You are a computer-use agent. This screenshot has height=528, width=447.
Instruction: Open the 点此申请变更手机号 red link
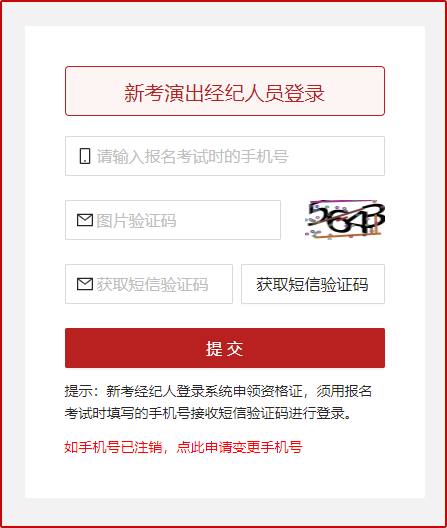(x=240, y=447)
